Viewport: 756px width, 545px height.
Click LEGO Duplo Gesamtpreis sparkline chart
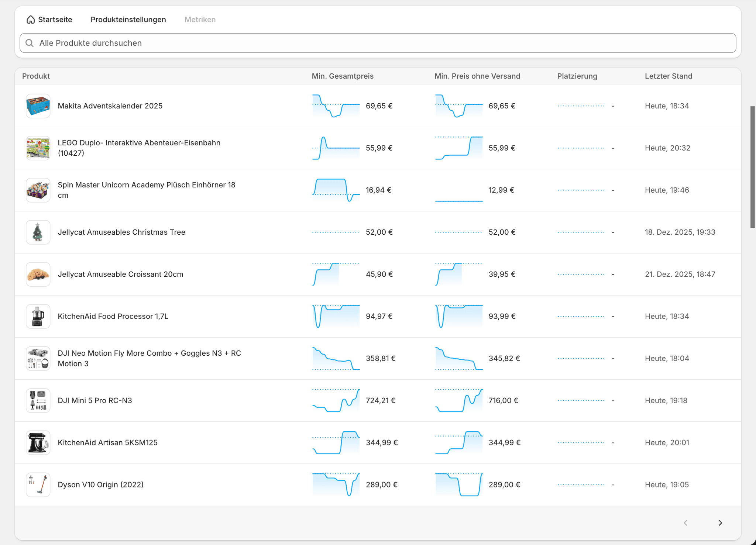tap(336, 148)
